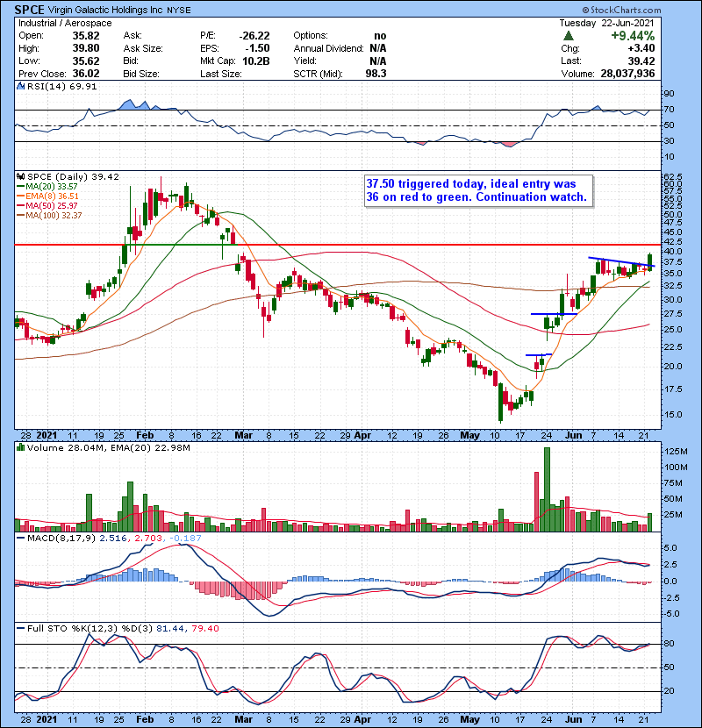Click the Low value 35.62
This screenshot has height=728, width=702.
(86, 61)
